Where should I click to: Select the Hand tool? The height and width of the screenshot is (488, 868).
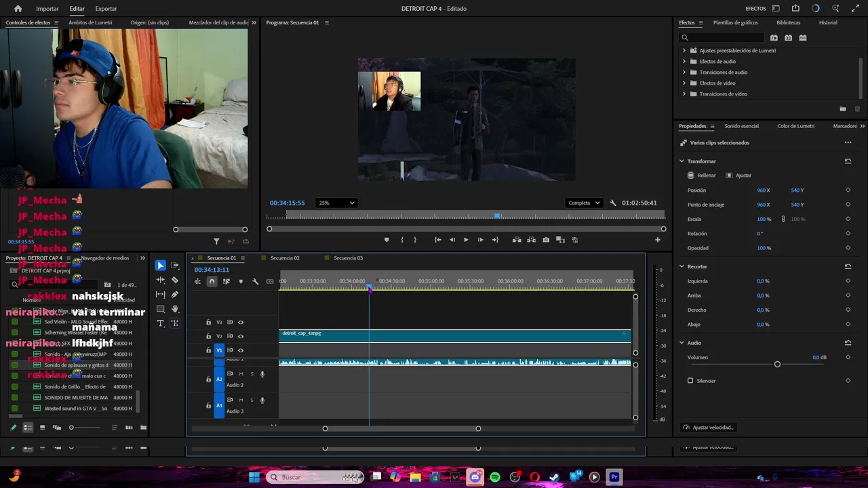(x=175, y=308)
